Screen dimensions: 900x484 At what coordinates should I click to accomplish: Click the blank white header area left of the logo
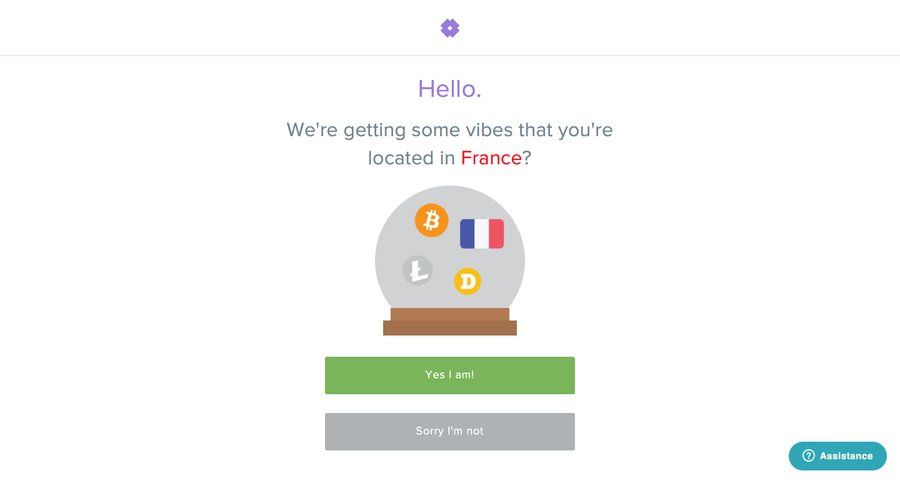(x=200, y=28)
